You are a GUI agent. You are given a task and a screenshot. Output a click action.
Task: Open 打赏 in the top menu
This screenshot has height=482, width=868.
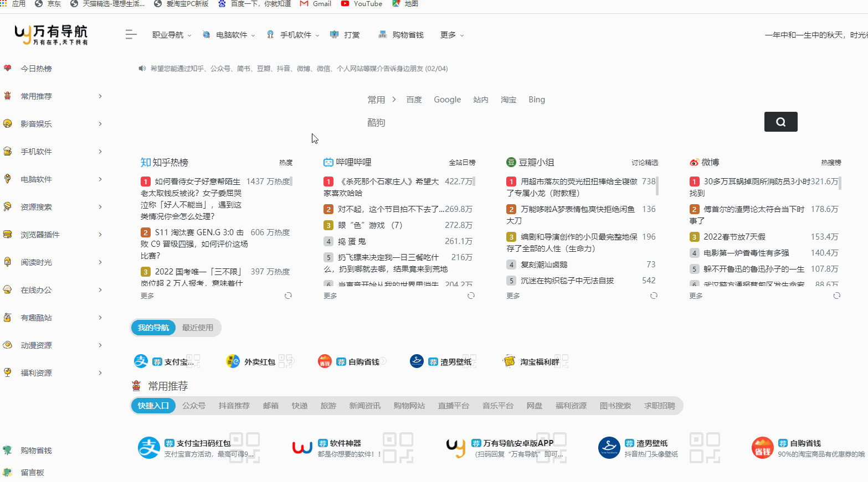(345, 35)
